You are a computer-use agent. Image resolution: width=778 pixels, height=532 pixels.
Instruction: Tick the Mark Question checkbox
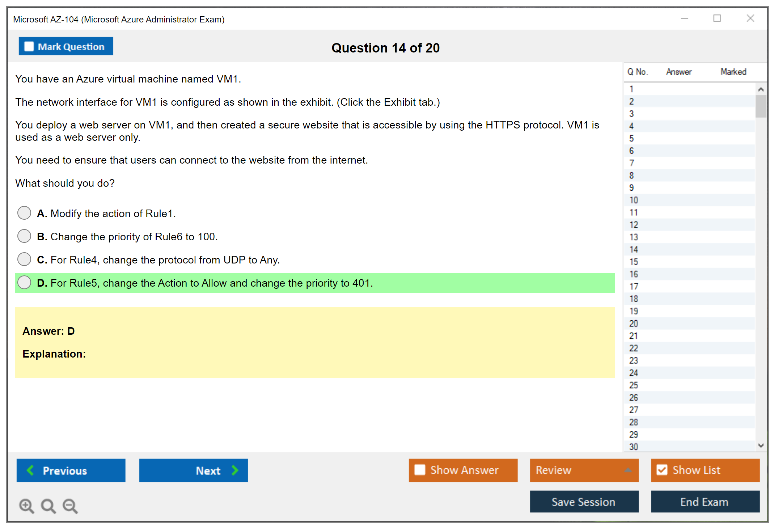tap(29, 46)
